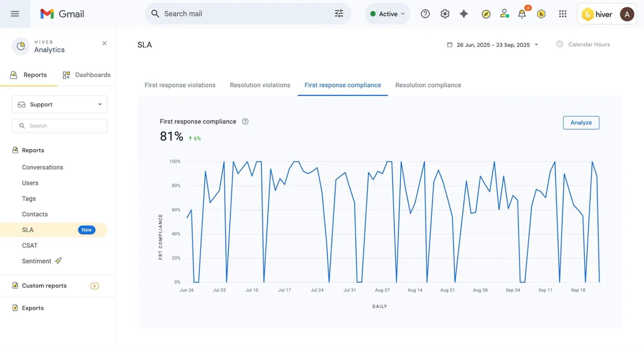Select the SLA report
Image resolution: width=644 pixels, height=347 pixels.
(53, 230)
